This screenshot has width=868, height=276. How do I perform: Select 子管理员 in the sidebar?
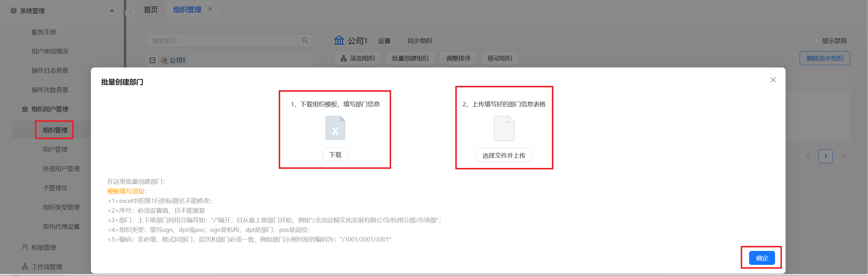[x=55, y=188]
